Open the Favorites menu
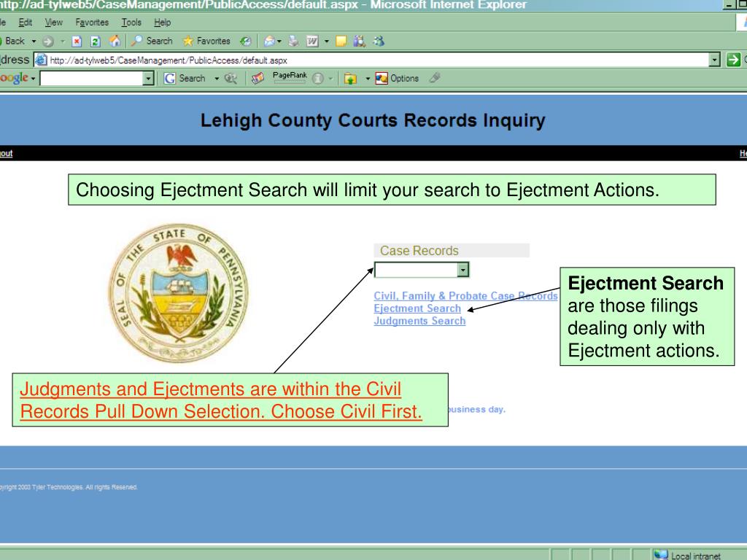Viewport: 747px width, 560px height. tap(92, 23)
